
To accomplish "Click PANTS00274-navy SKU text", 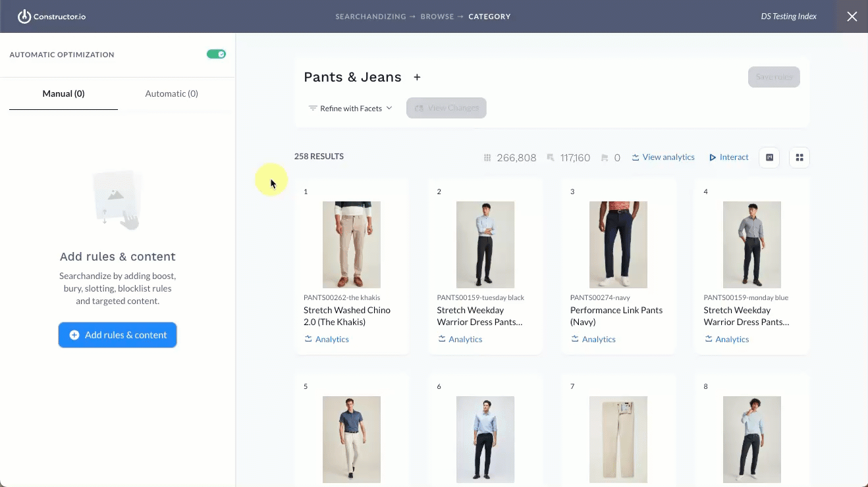I will click(600, 297).
